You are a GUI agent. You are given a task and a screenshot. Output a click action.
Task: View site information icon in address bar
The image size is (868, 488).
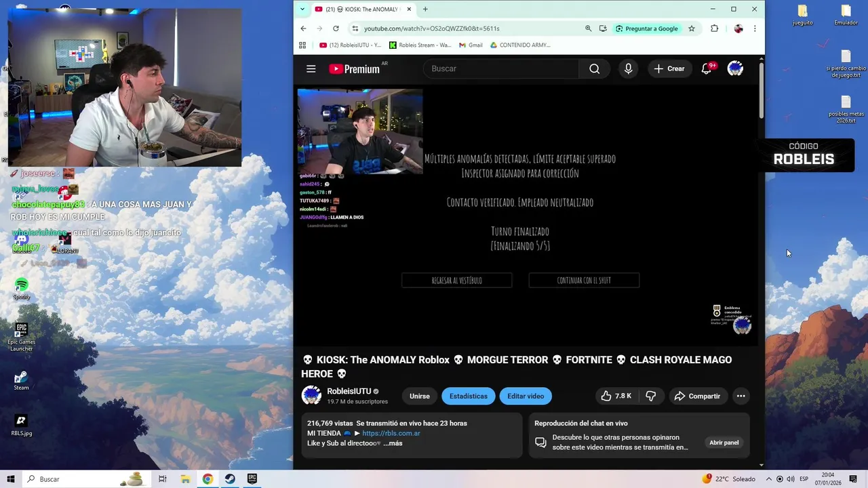355,28
